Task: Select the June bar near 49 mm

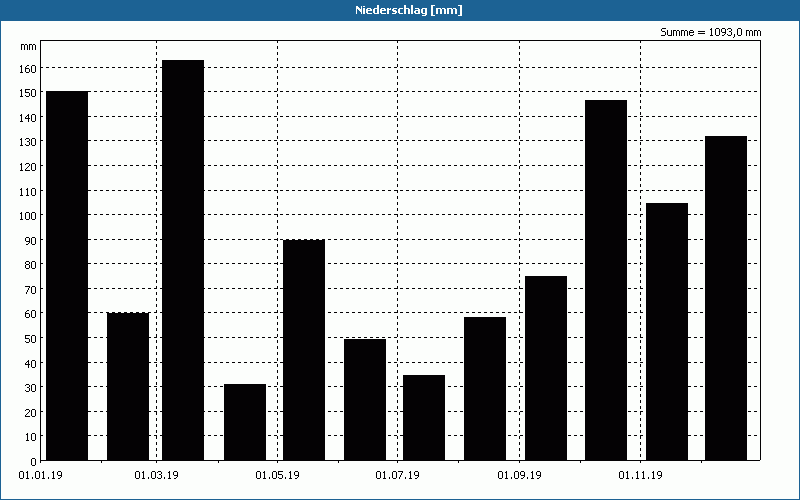Action: pos(365,399)
